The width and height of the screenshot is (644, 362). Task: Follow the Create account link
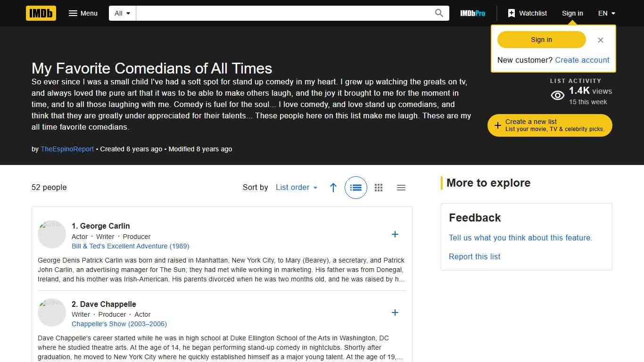coord(582,60)
